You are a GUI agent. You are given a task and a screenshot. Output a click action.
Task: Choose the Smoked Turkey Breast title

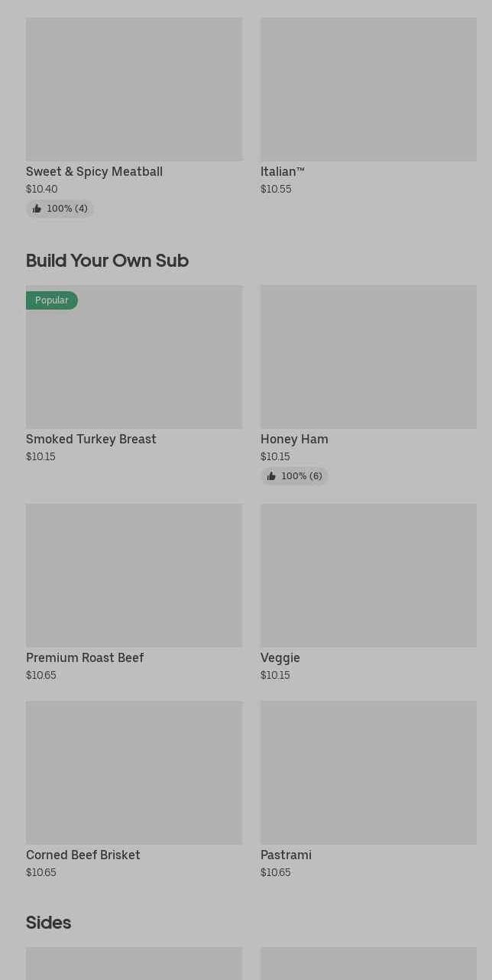coord(91,440)
